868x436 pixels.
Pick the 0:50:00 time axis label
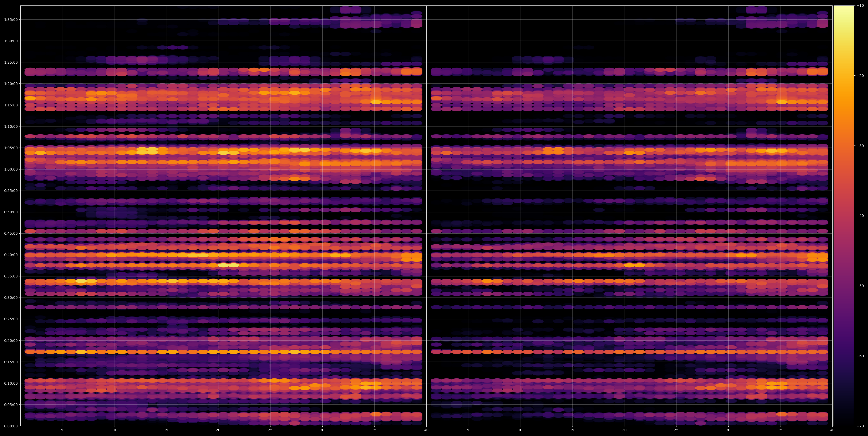(11, 212)
